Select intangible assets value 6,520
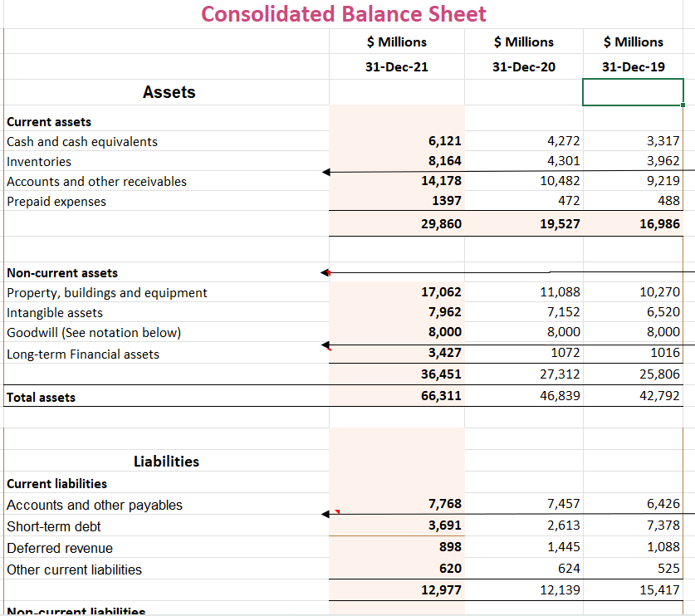The height and width of the screenshot is (616, 695). (x=663, y=312)
